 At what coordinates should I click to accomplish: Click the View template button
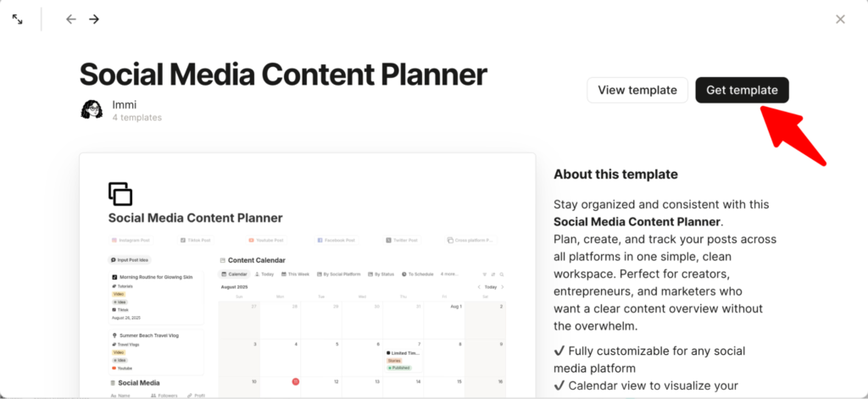(x=637, y=90)
